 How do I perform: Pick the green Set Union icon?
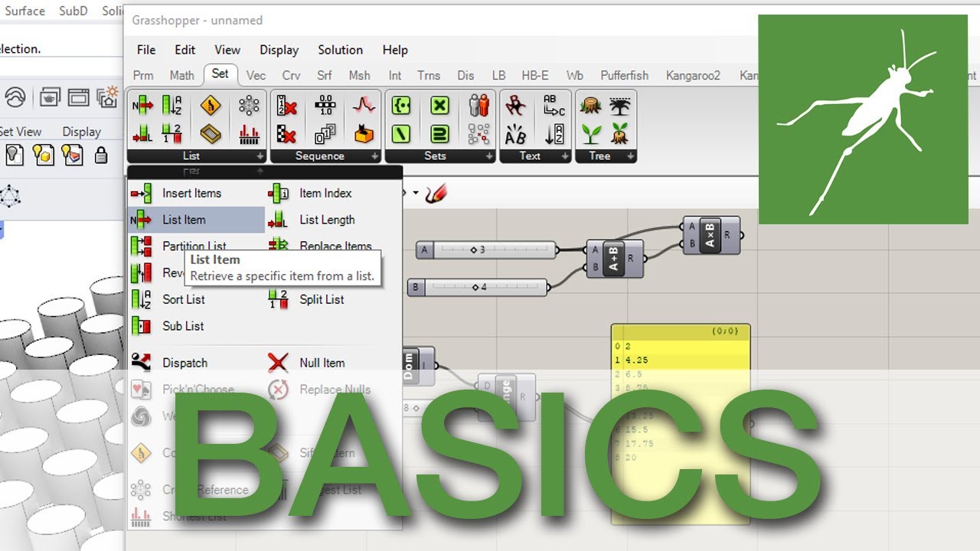[439, 134]
